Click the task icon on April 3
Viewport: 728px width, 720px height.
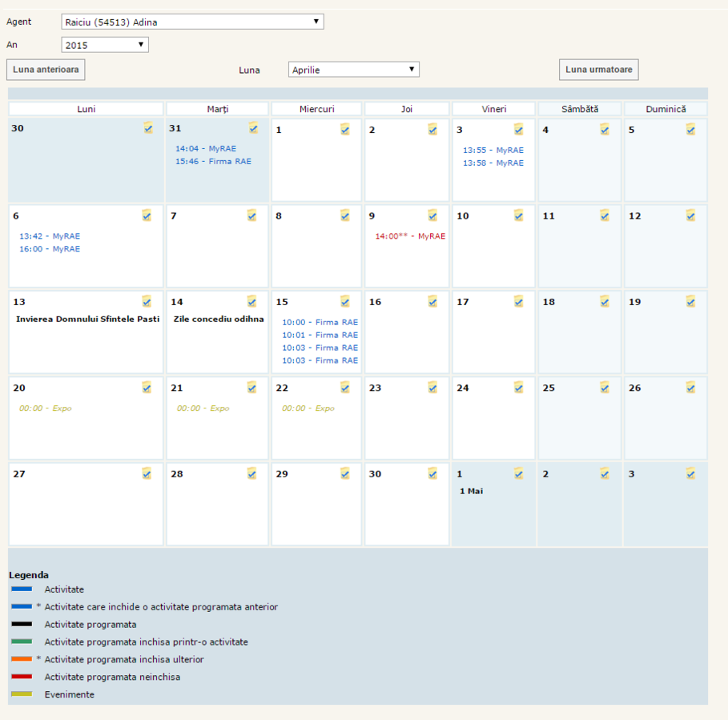tap(518, 129)
